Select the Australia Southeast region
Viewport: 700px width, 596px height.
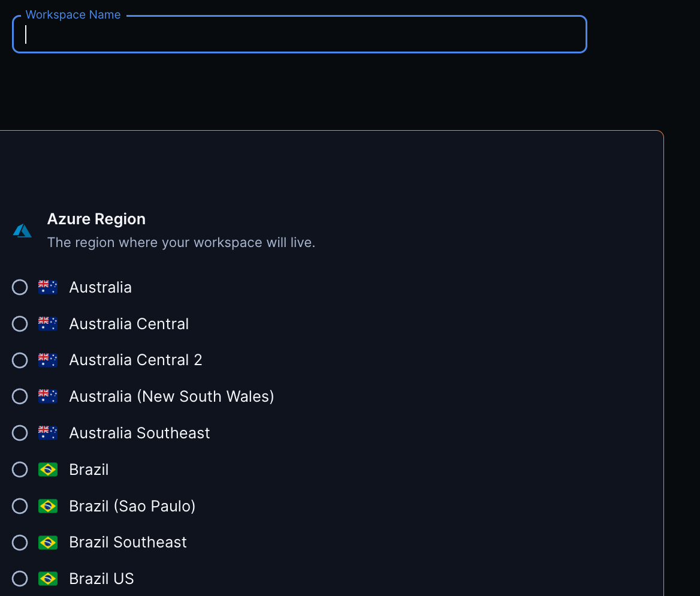19,432
